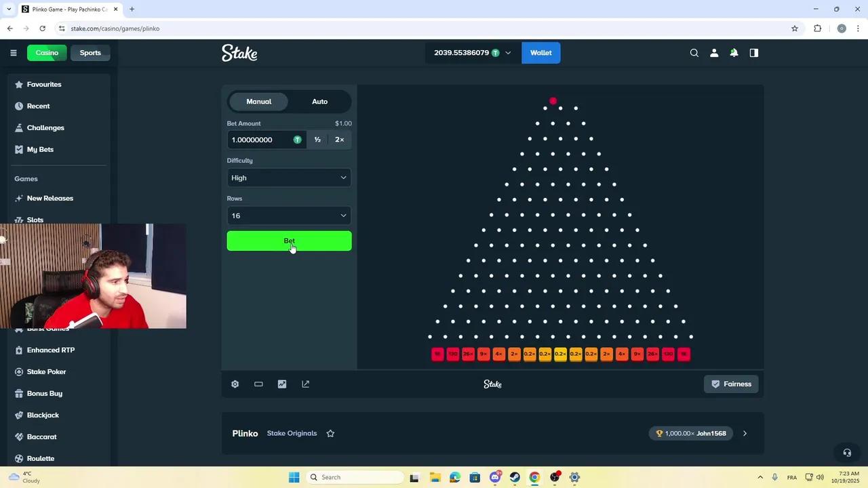Toggle the right side panel icon
This screenshot has width=868, height=488.
click(x=754, y=53)
